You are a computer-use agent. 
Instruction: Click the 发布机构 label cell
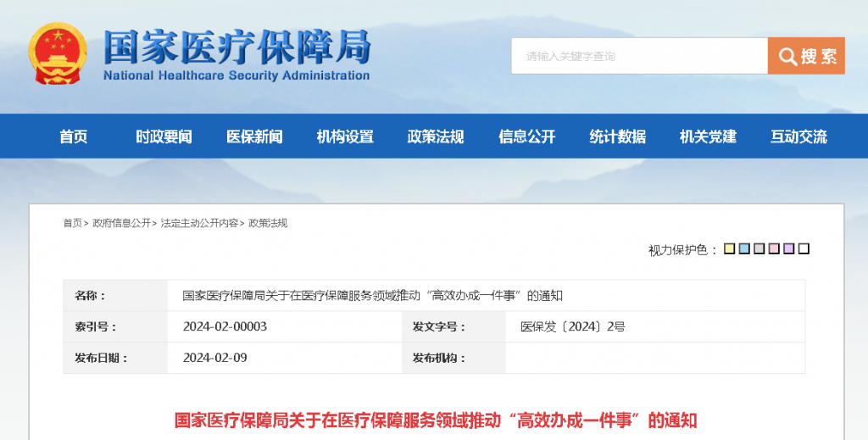[x=454, y=358]
